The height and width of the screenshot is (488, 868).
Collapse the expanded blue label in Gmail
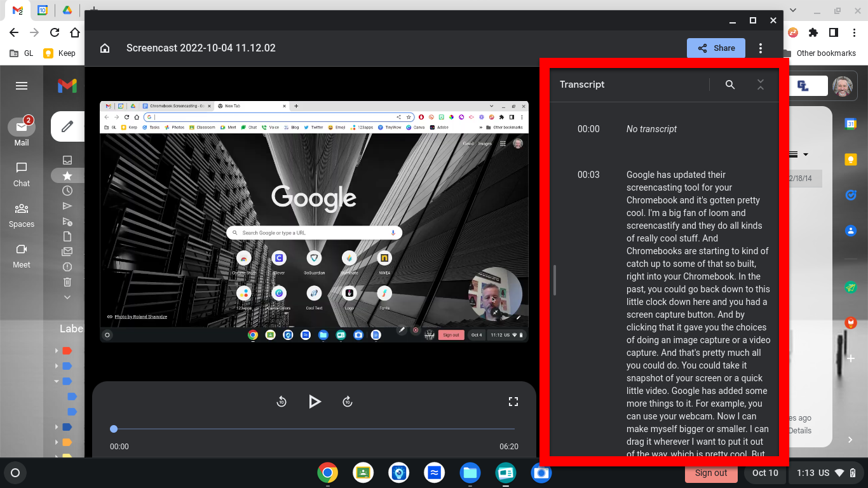coord(57,381)
